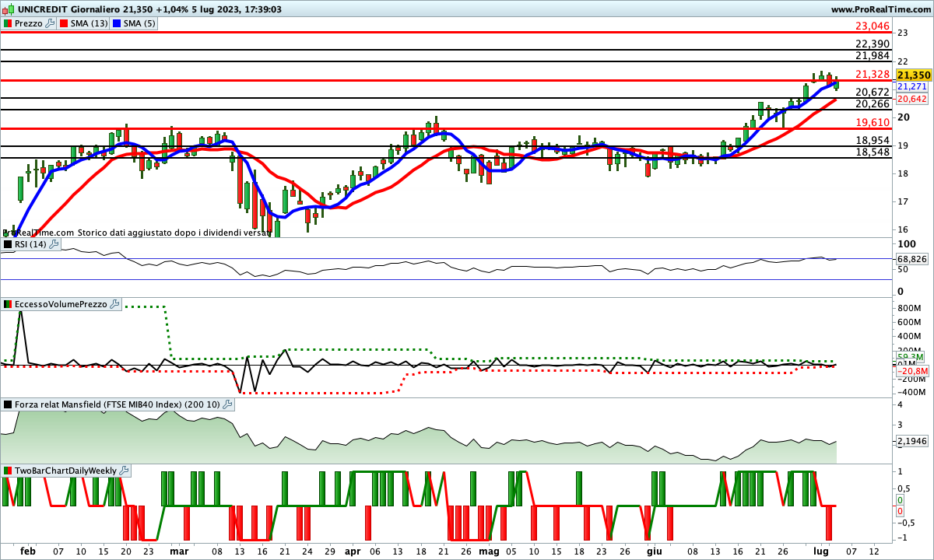Screen dimensions: 934x560
Task: Click the red SMA (13) color swatch
Action: click(65, 23)
